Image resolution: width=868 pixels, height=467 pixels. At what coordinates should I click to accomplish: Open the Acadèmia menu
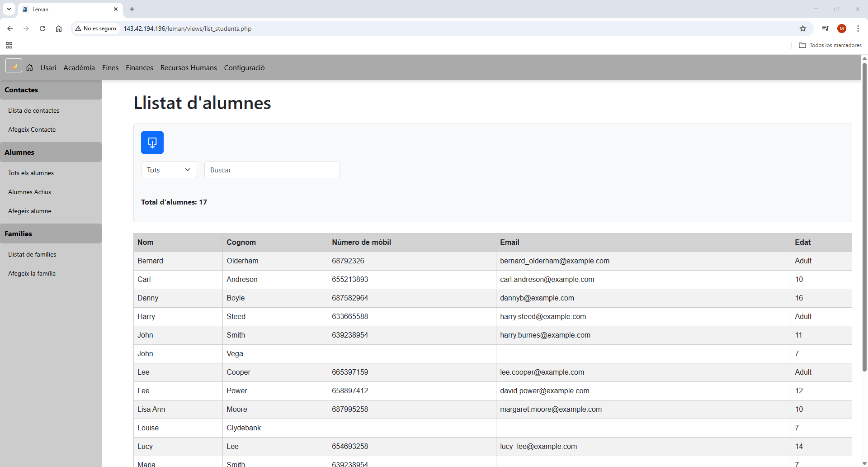point(79,67)
